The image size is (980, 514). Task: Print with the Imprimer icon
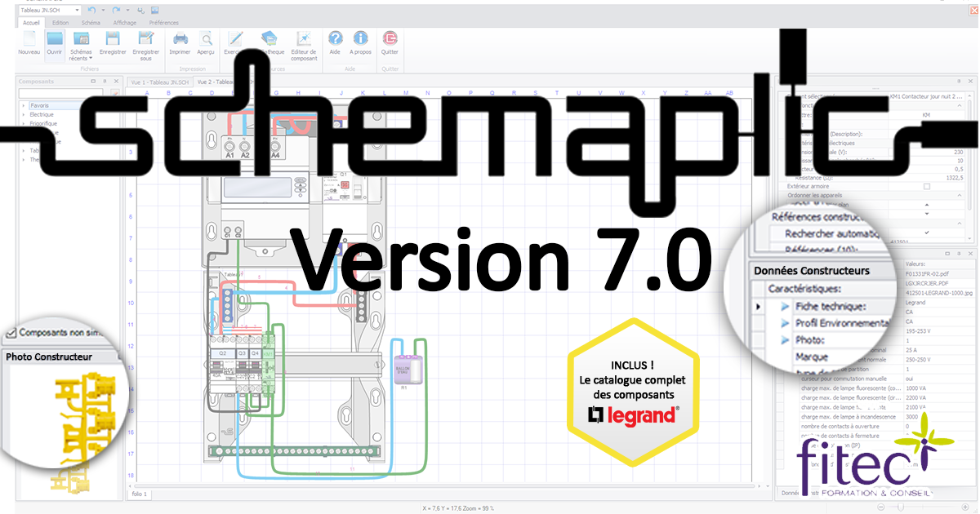(180, 38)
